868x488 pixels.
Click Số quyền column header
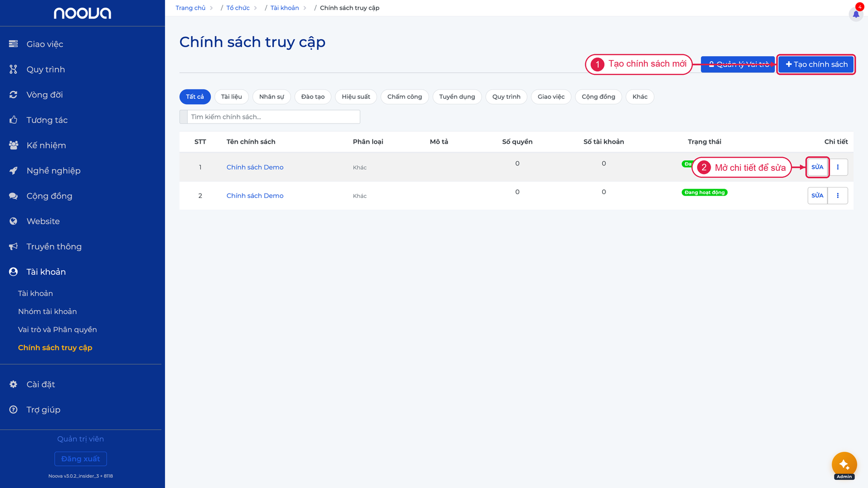pyautogui.click(x=518, y=142)
